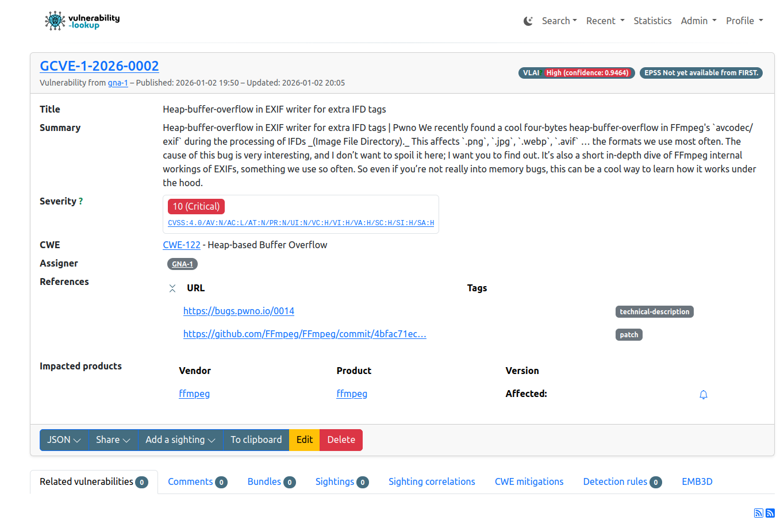Collapse the references table toggle icon
The width and height of the screenshot is (784, 532).
(x=172, y=288)
